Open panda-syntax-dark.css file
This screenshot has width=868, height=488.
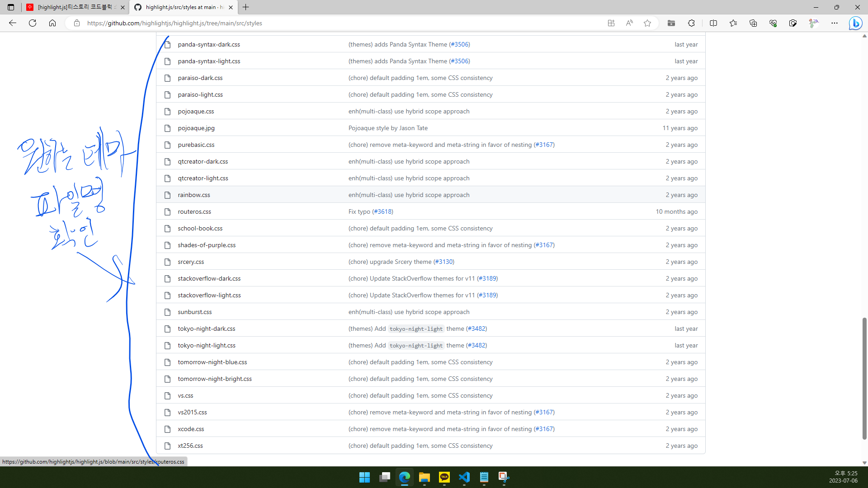(x=209, y=44)
